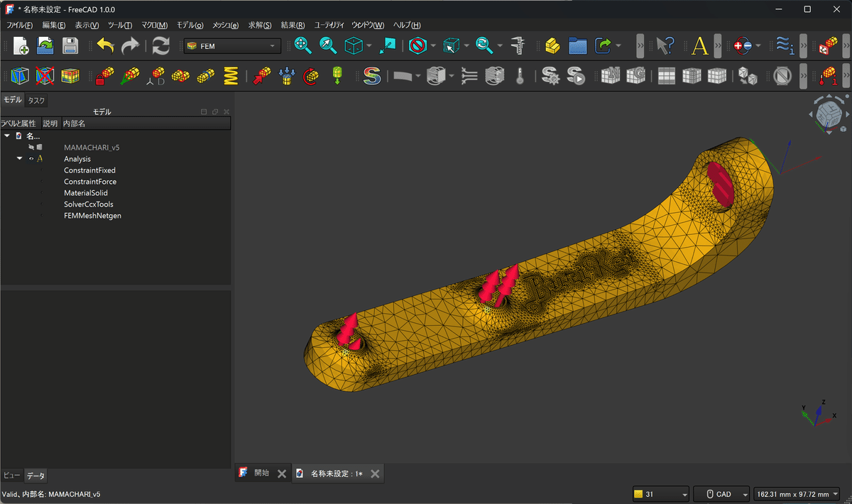This screenshot has height=504, width=852.
Task: Click the colorful S material icon
Action: click(x=372, y=75)
